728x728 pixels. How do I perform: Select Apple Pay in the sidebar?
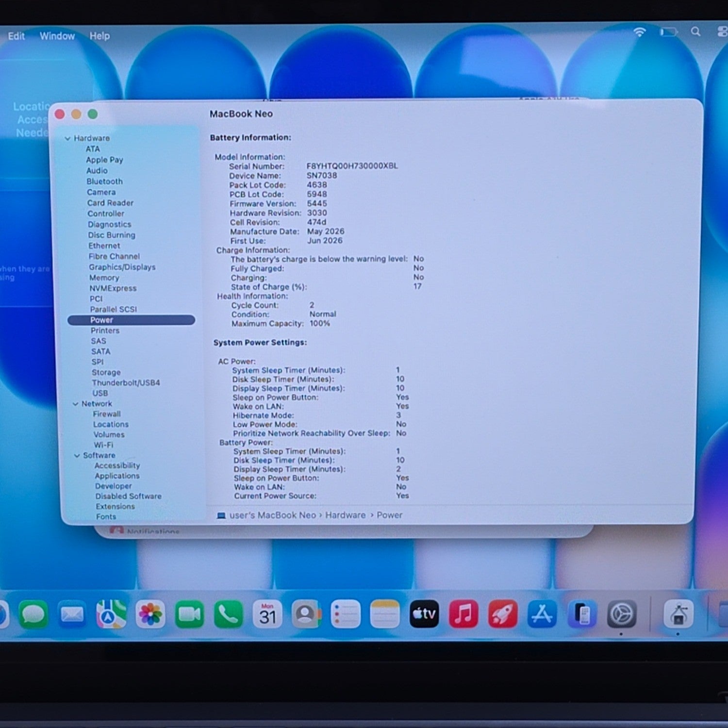point(104,160)
